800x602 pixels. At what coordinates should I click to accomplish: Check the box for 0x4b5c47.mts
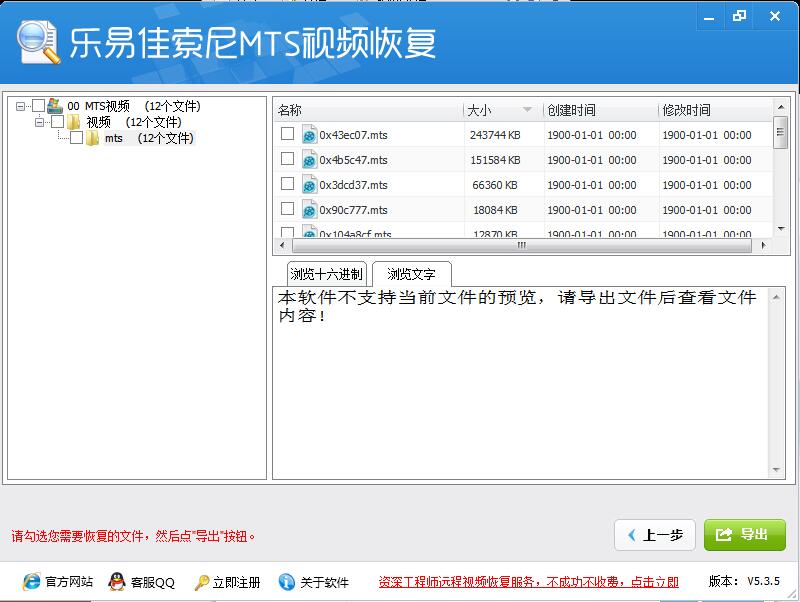coord(288,159)
